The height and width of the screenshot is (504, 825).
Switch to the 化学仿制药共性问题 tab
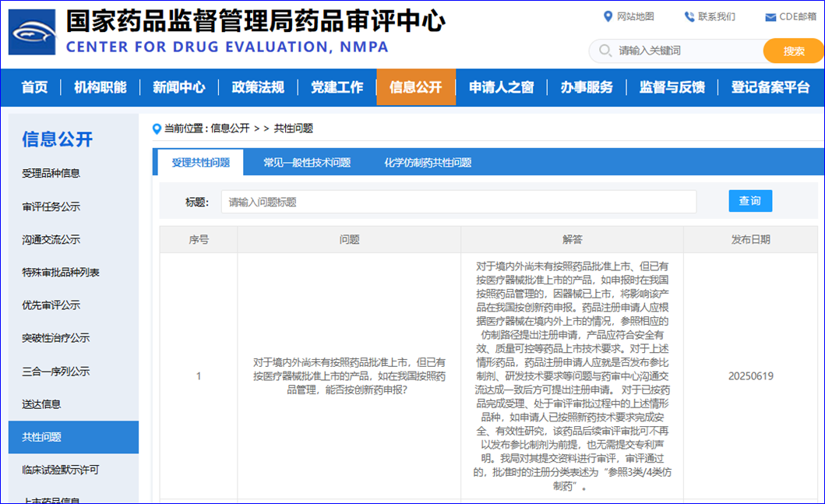(428, 163)
